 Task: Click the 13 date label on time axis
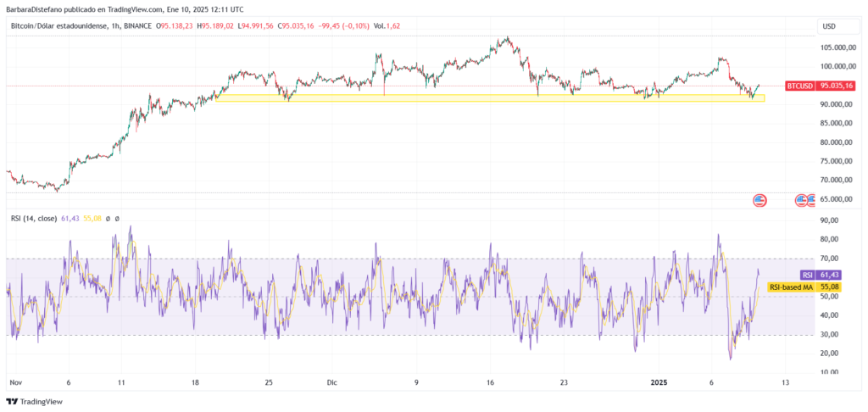point(785,382)
